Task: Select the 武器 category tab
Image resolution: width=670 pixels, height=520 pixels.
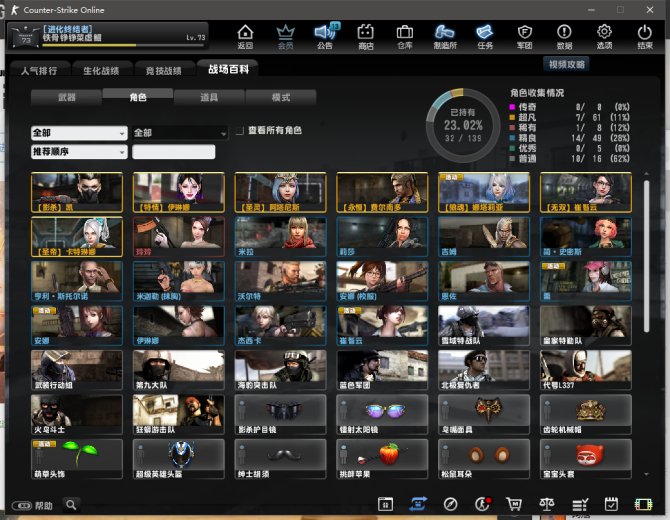Action: (x=67, y=97)
